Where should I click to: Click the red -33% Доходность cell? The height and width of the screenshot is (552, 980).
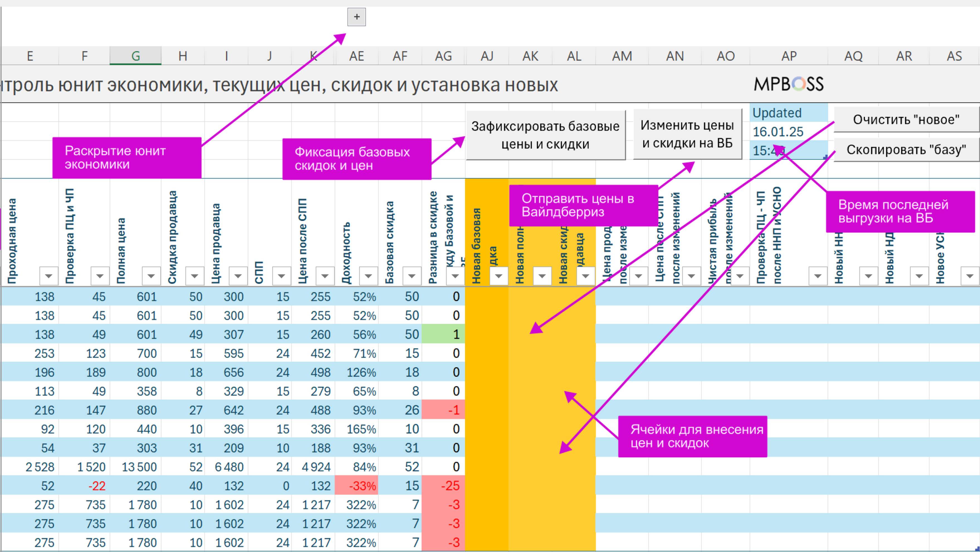(356, 486)
